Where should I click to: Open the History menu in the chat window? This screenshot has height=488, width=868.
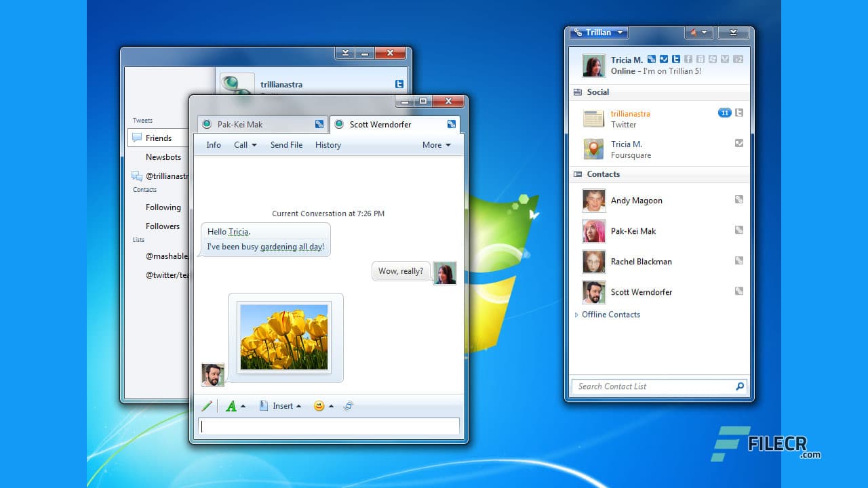tap(328, 145)
